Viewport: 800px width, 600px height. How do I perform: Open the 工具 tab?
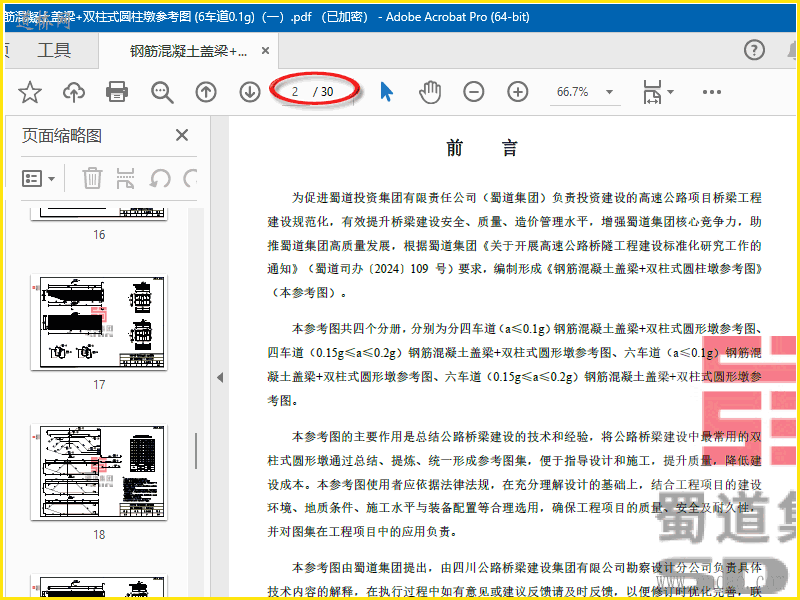54,50
